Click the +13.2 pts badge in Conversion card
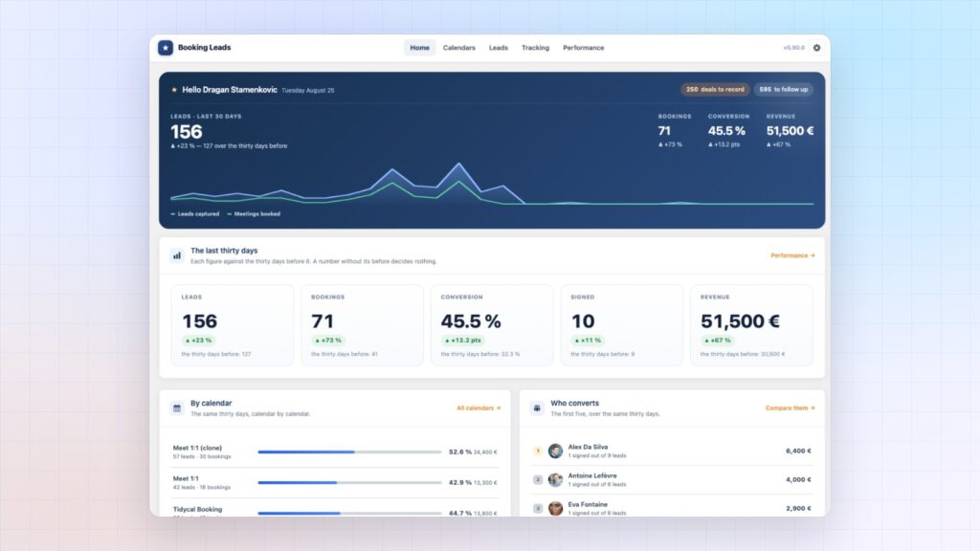 [x=463, y=341]
